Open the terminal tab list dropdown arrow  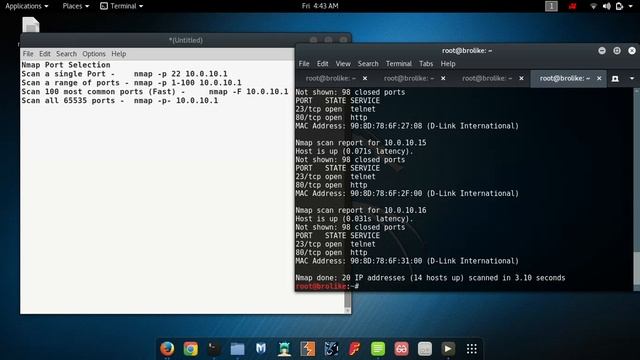pos(632,78)
